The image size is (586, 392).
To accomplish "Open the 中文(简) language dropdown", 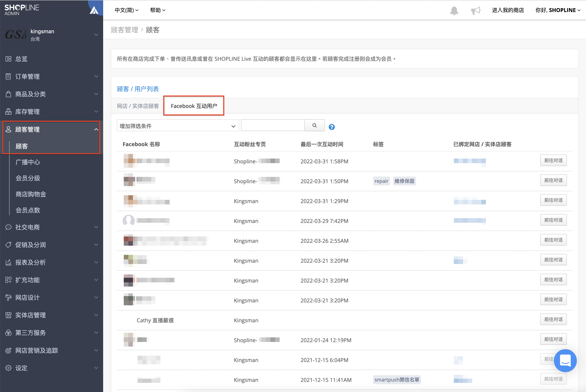I will tap(126, 10).
